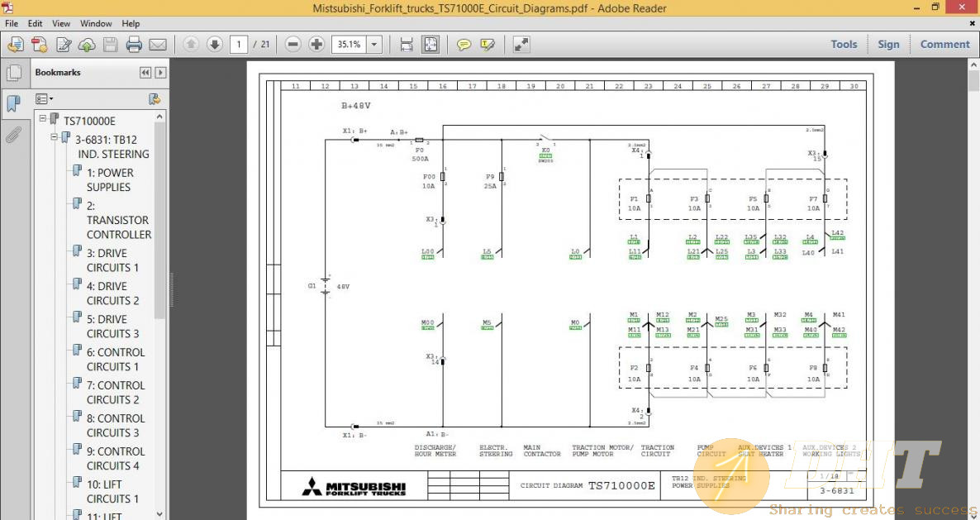Select bookmark 8: CONTROL CIRCUITS 3
Viewport: 980px width, 520px height.
coord(116,426)
